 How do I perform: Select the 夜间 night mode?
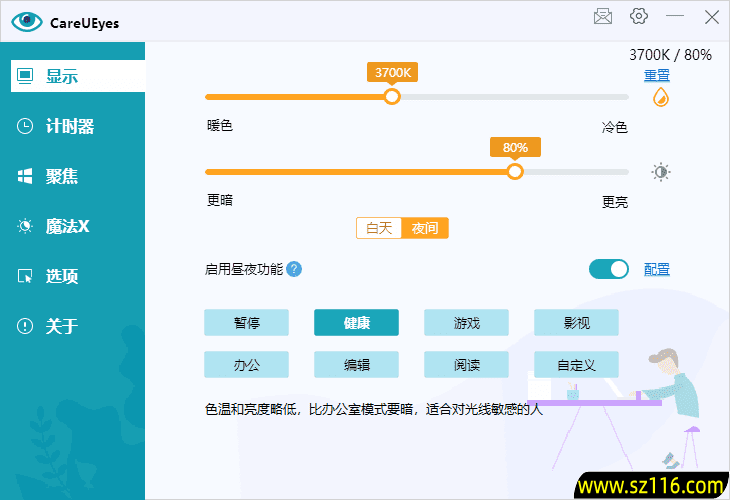coord(425,228)
